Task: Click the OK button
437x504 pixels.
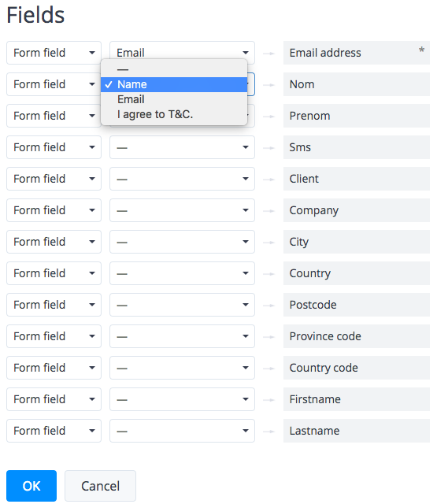Action: (x=31, y=486)
